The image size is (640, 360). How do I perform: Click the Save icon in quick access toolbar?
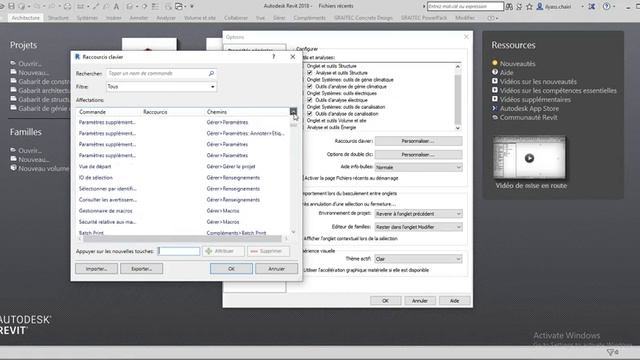11,6
